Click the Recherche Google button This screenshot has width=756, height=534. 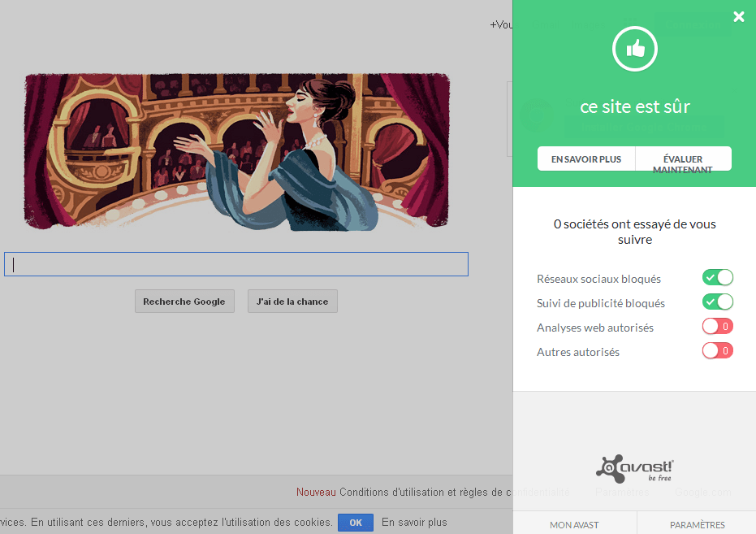(184, 302)
